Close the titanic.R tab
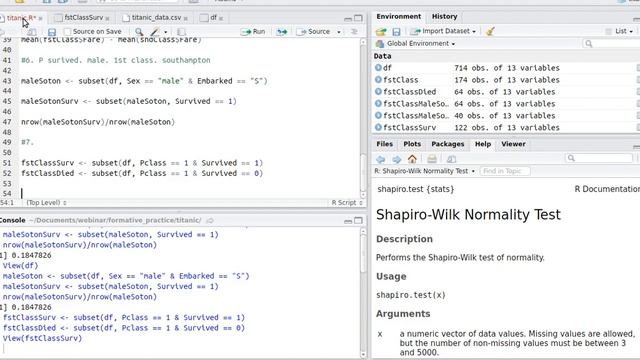 pyautogui.click(x=40, y=18)
